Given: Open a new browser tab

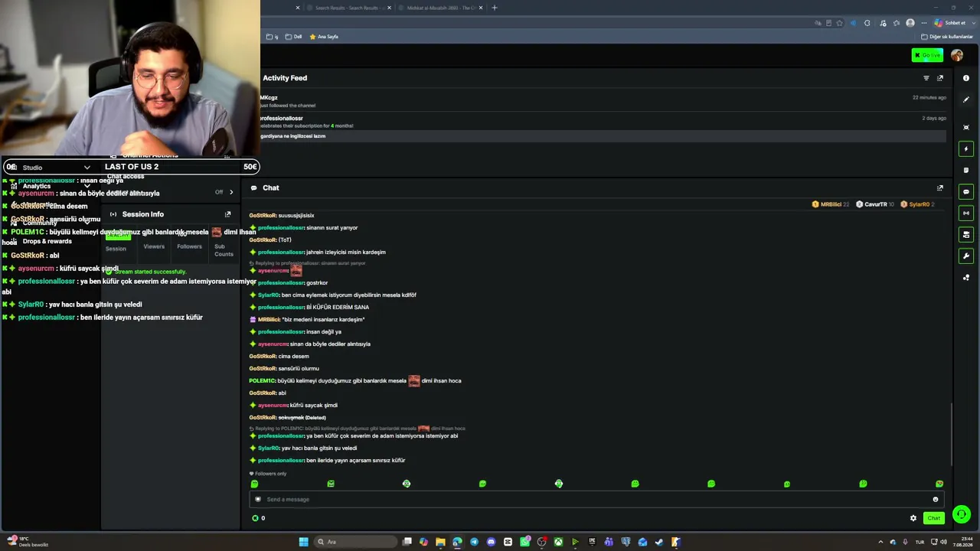Looking at the screenshot, I should coord(495,8).
